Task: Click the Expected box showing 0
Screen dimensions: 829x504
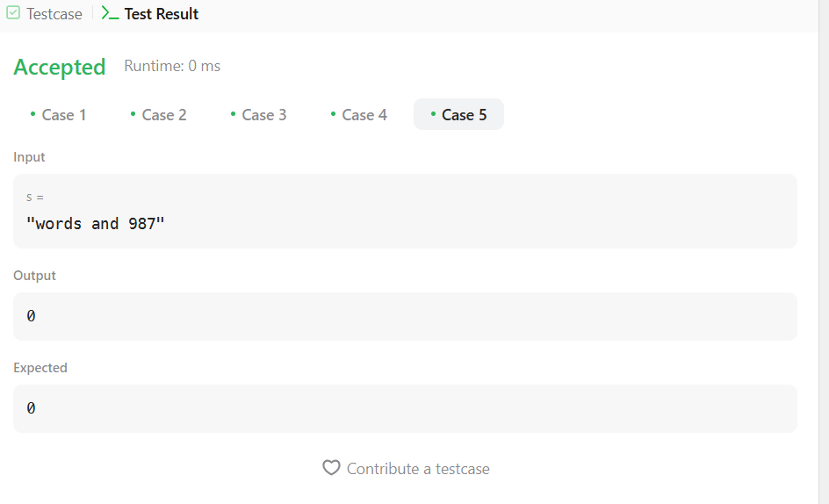Action: coord(405,409)
